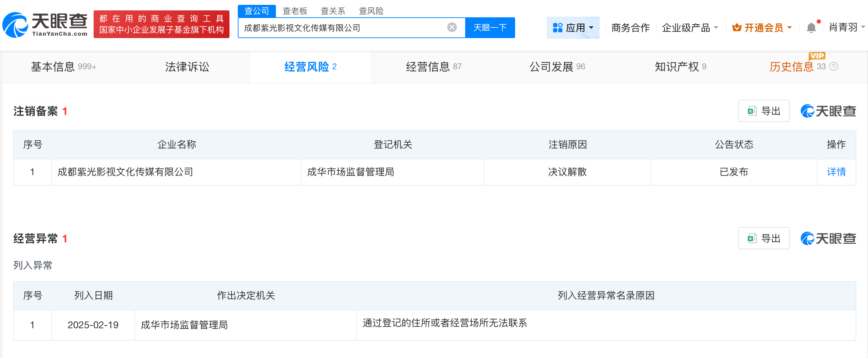The height and width of the screenshot is (358, 868).
Task: Open 详情 for the deregistration record
Action: 836,172
